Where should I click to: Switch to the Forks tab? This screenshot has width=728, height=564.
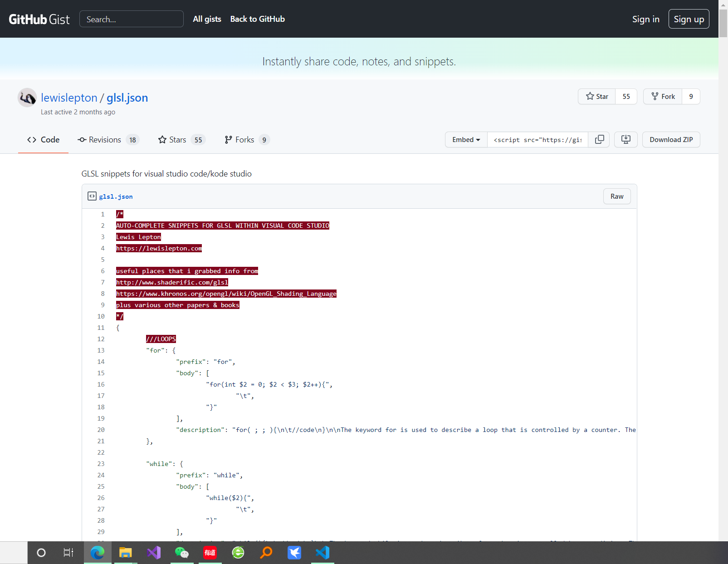click(x=247, y=140)
